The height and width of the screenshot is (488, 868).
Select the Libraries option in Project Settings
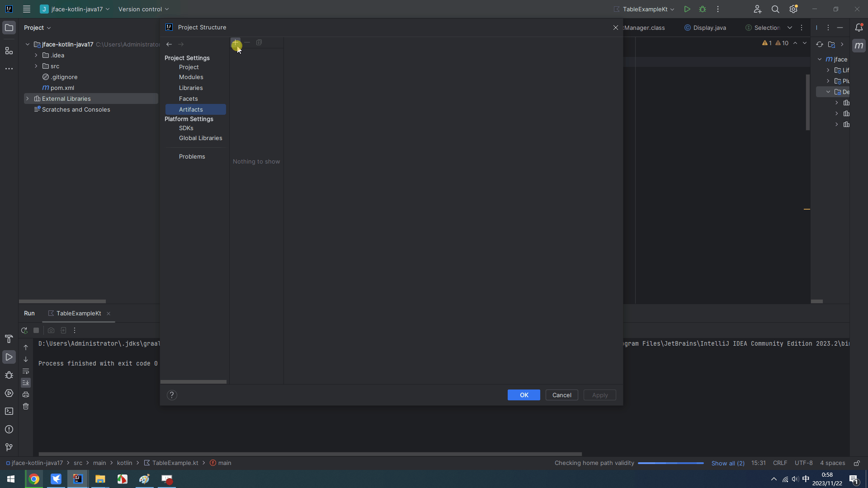pos(191,88)
